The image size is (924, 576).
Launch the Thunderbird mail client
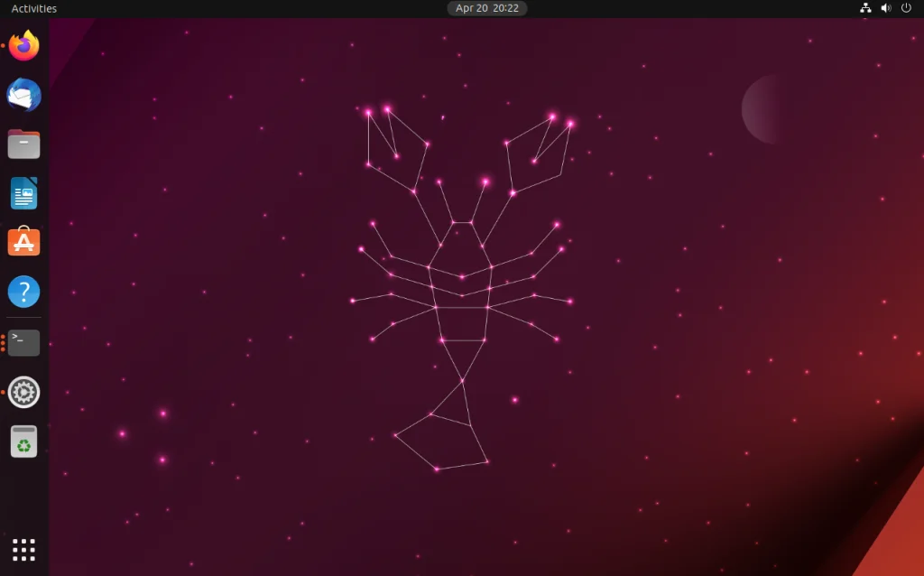[x=23, y=95]
